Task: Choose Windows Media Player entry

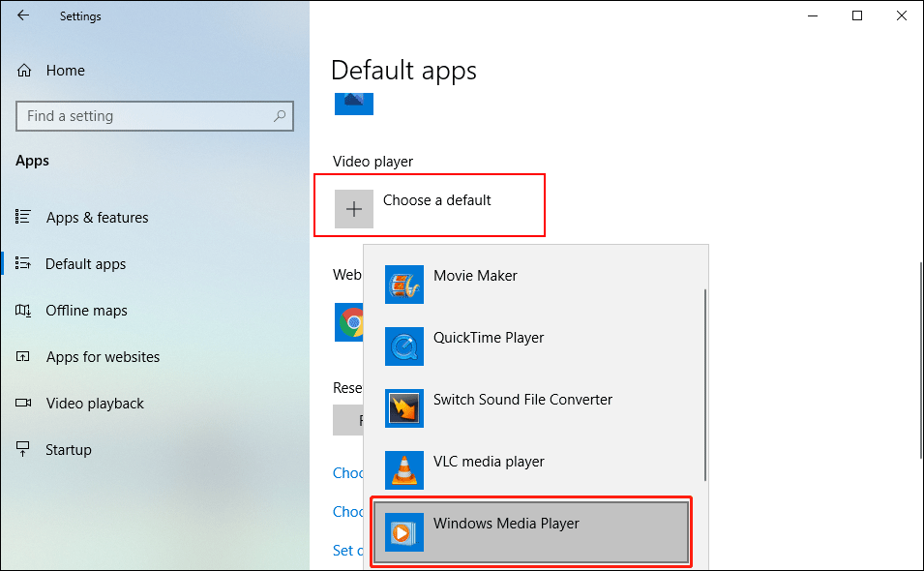Action: coord(531,532)
